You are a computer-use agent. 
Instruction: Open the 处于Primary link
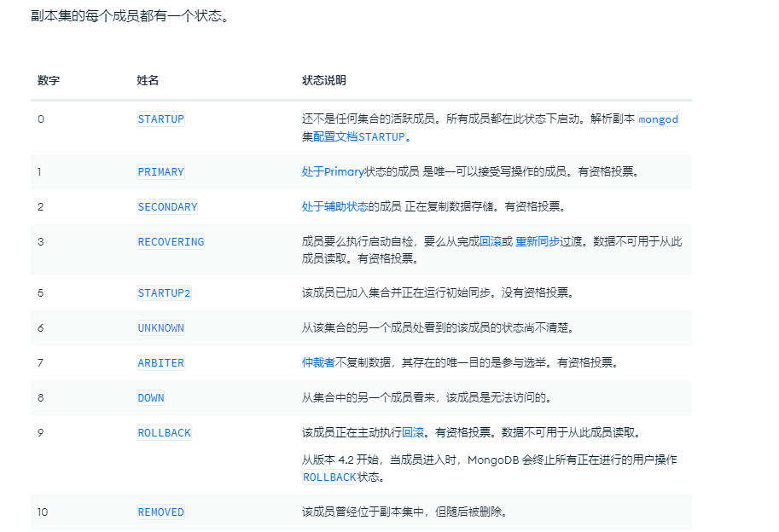pyautogui.click(x=333, y=172)
